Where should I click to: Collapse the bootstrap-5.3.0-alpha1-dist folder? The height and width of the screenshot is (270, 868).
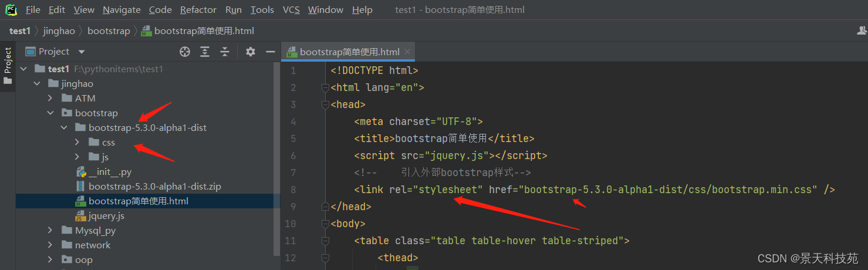pos(64,128)
